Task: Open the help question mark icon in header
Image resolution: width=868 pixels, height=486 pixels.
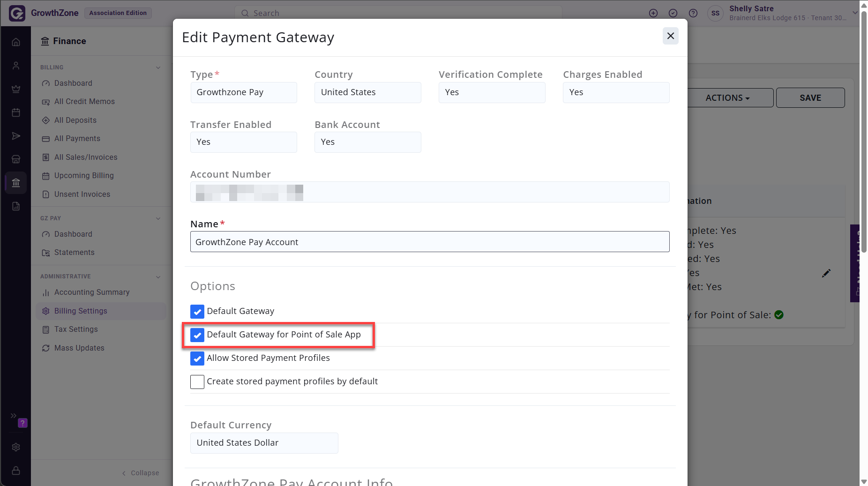Action: click(x=693, y=13)
